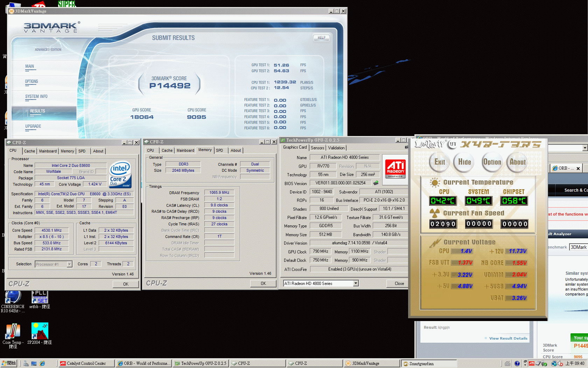Open the graphics card dropdown in GPU-Z
588x368 pixels.
[x=356, y=283]
